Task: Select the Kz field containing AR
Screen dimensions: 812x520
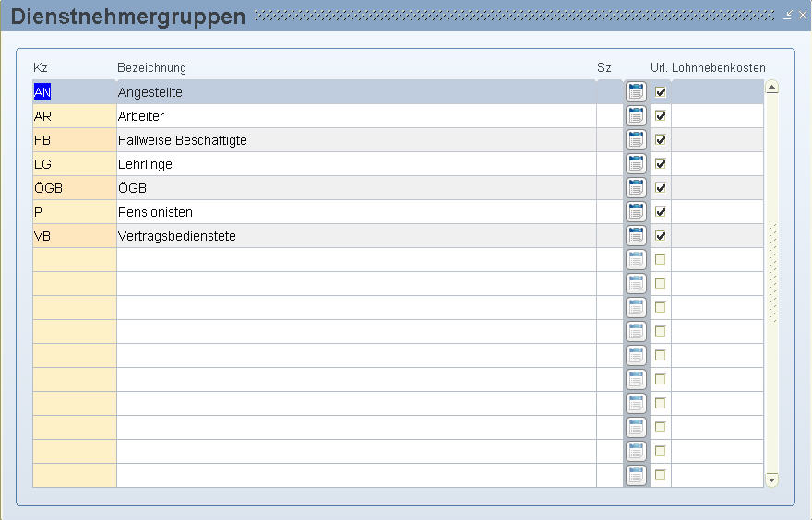Action: pyautogui.click(x=74, y=116)
